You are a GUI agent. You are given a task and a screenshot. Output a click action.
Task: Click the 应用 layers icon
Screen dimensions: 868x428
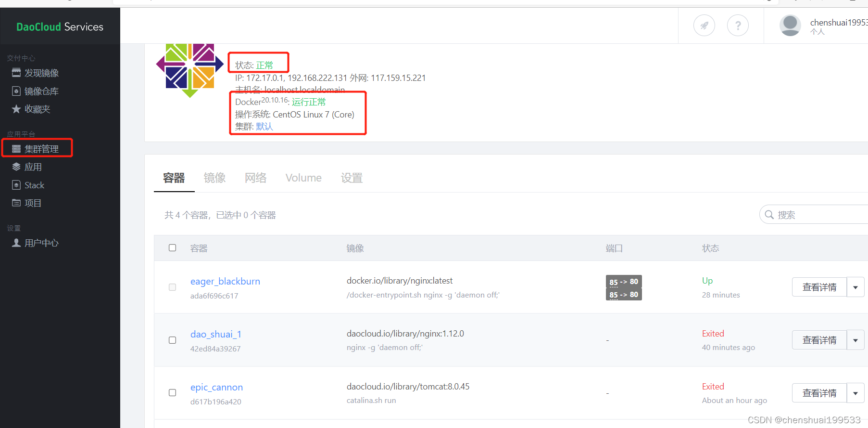[x=16, y=167]
